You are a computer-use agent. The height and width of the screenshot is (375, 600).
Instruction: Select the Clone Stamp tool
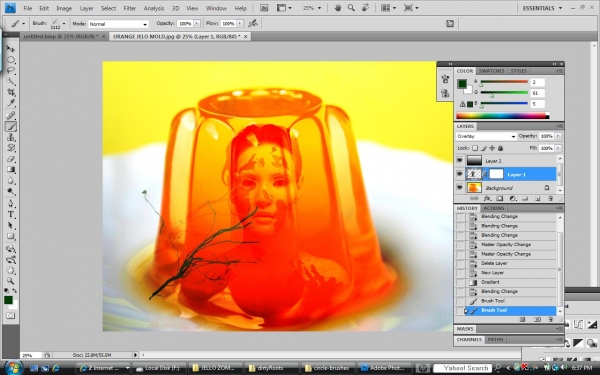(11, 137)
